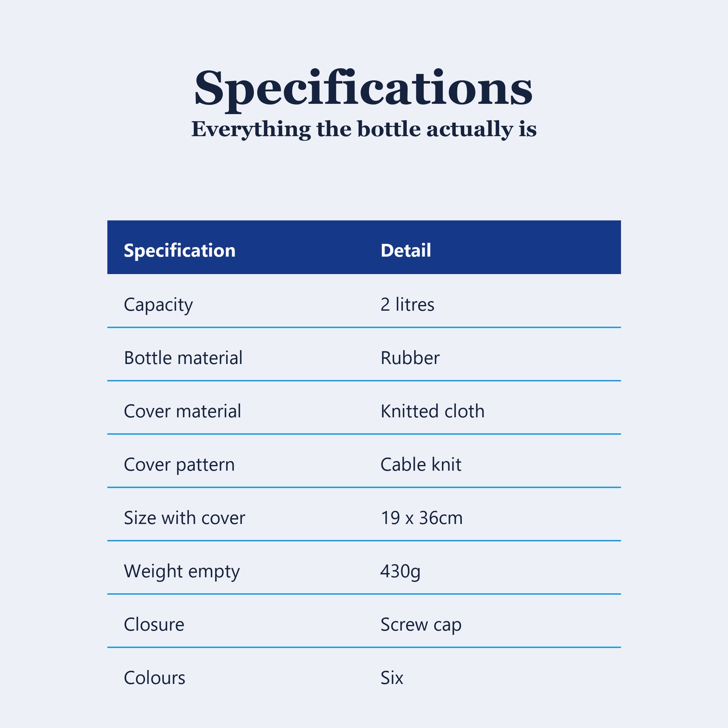Click the Screw cap value
This screenshot has height=728, width=728.
[421, 625]
